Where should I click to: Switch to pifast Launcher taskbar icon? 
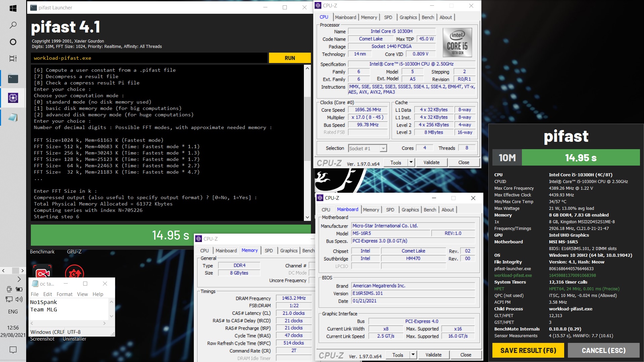[x=13, y=79]
